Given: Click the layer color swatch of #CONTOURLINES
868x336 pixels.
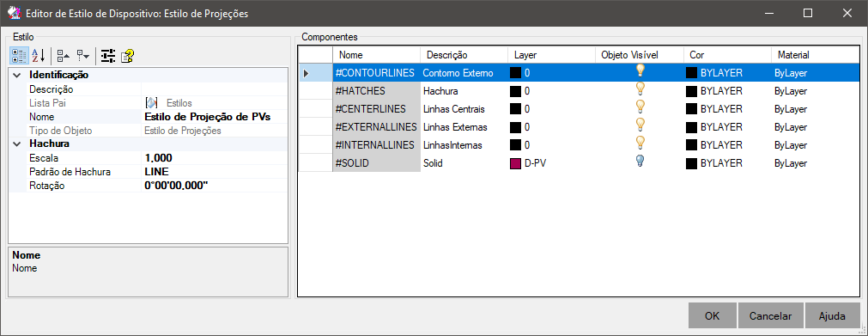Looking at the screenshot, I should click(x=515, y=73).
